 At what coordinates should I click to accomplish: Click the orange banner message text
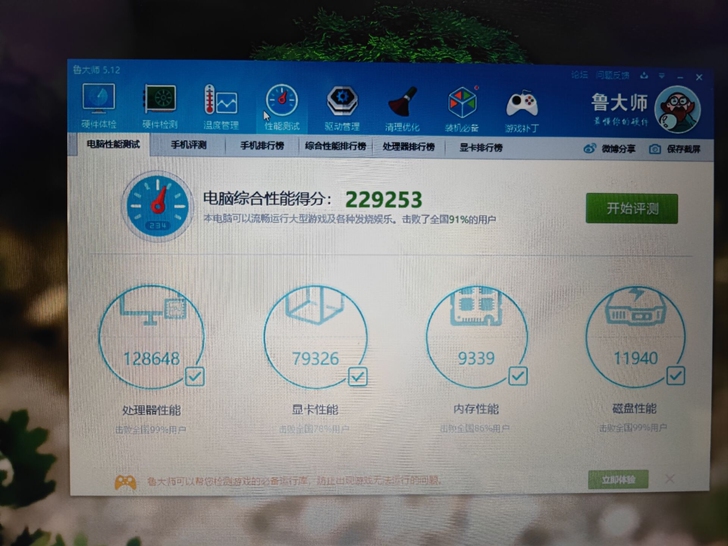click(x=294, y=481)
